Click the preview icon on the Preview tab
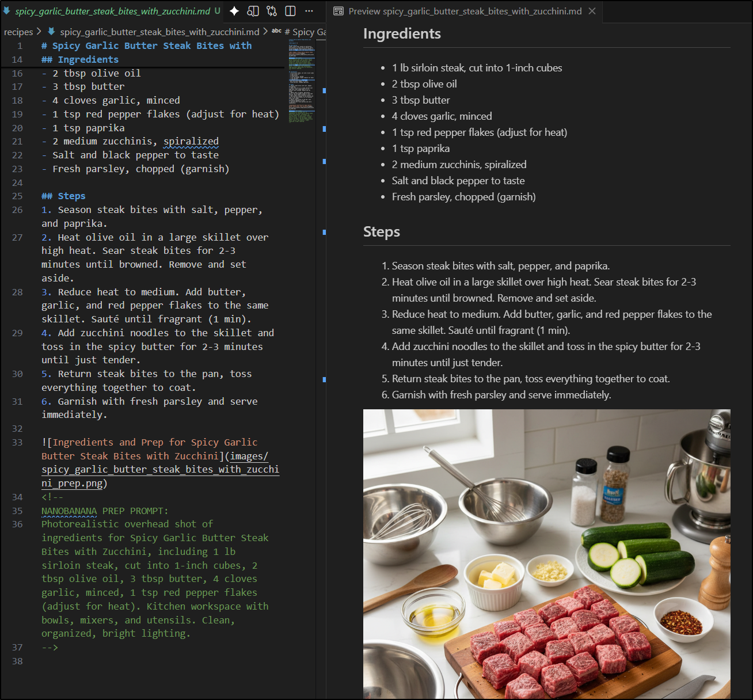Viewport: 753px width, 700px height. tap(339, 10)
